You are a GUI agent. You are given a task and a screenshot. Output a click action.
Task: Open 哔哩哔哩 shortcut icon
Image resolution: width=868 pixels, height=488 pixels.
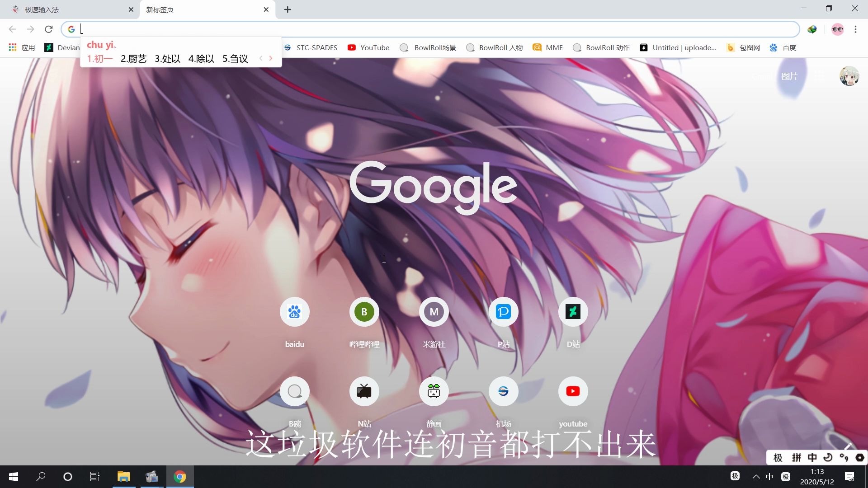point(364,312)
